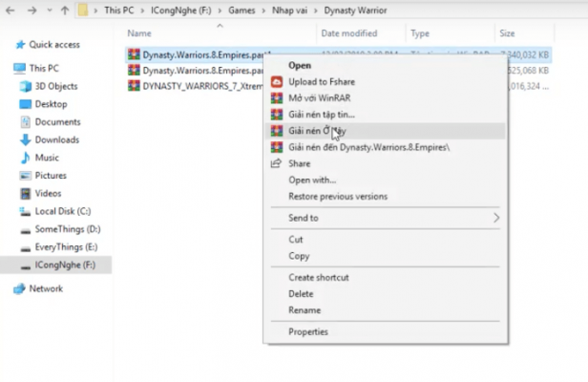Click the archive icon of DYNASTY_WARRIORS_7 file

(x=135, y=86)
